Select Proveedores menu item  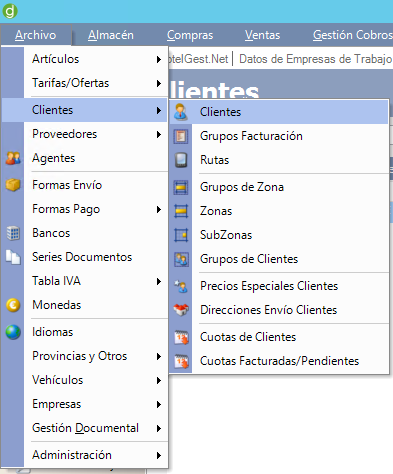pos(85,134)
